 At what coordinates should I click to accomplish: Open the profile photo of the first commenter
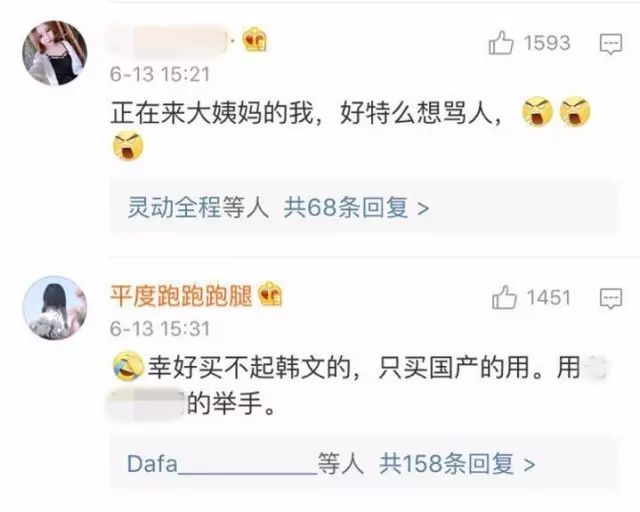click(55, 53)
